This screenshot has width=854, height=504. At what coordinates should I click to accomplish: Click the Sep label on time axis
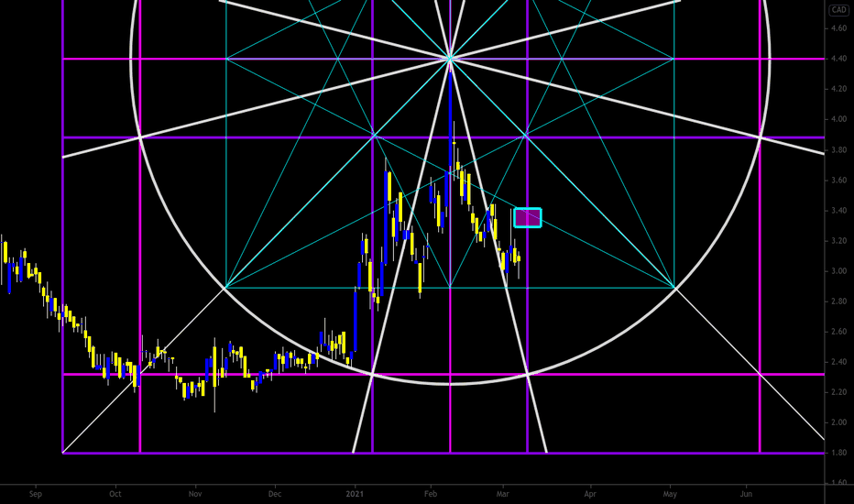pos(36,494)
